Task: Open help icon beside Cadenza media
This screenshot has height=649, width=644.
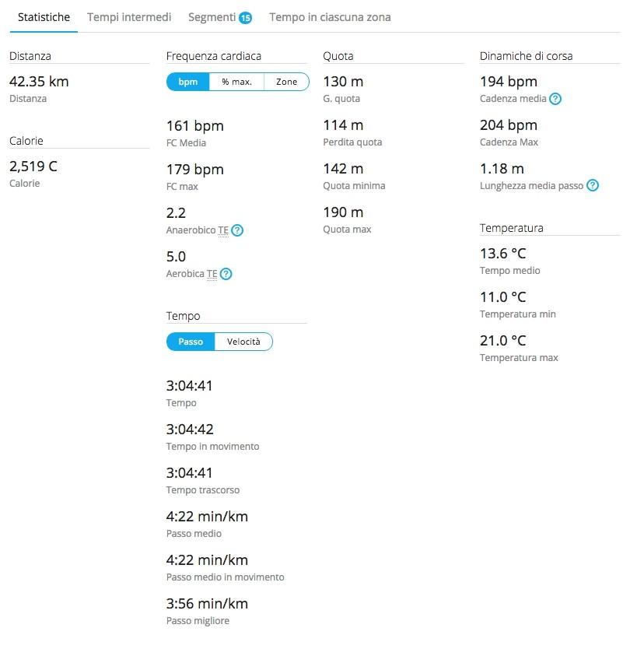Action: pyautogui.click(x=555, y=99)
